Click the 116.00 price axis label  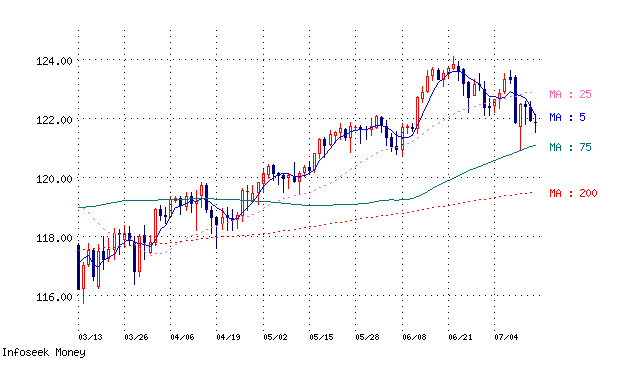(54, 297)
